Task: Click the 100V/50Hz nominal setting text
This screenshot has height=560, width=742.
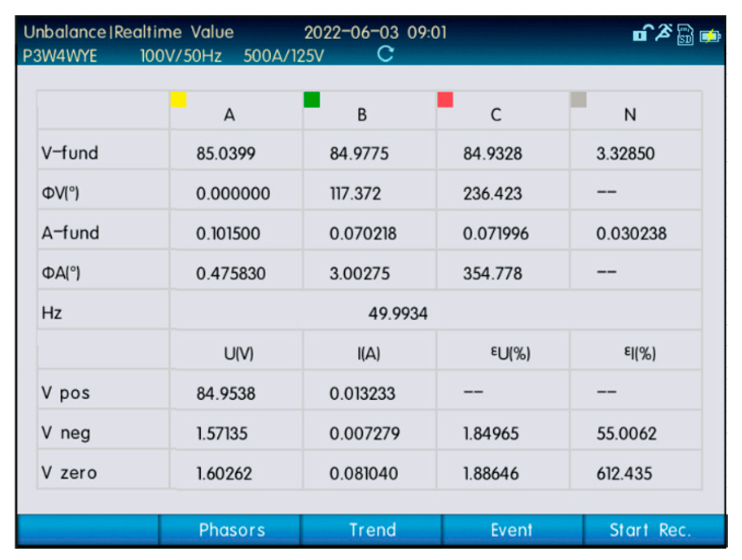Action: tap(181, 56)
